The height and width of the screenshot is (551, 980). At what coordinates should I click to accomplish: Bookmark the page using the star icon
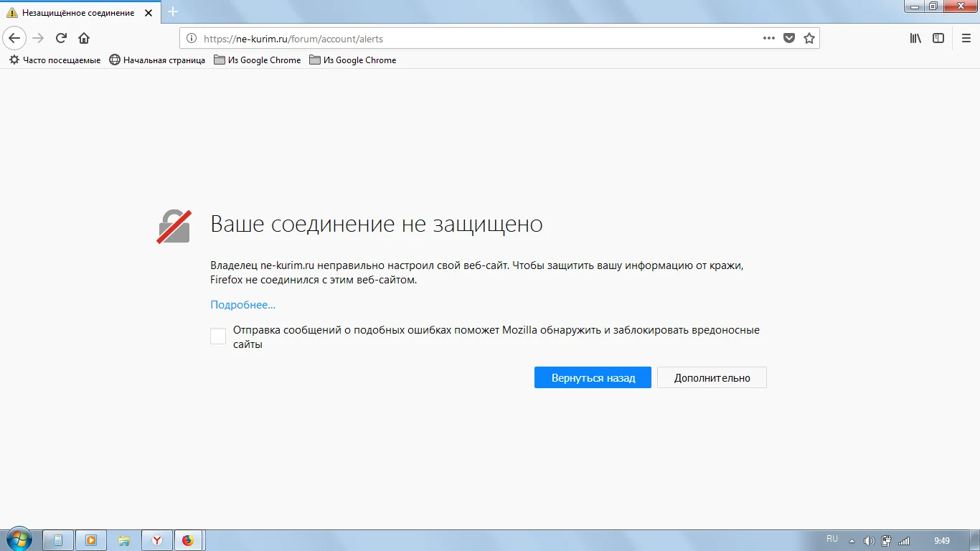[809, 38]
